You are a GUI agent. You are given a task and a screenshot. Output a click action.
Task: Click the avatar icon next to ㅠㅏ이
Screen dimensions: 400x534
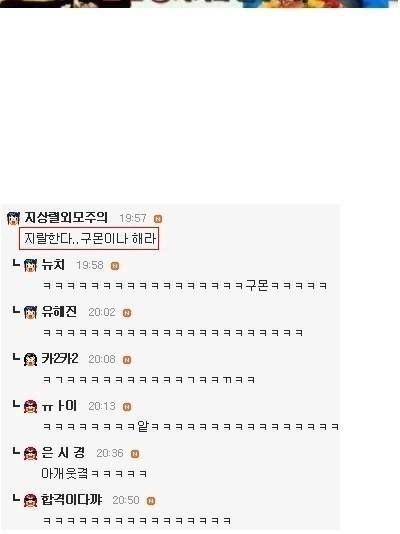click(30, 406)
